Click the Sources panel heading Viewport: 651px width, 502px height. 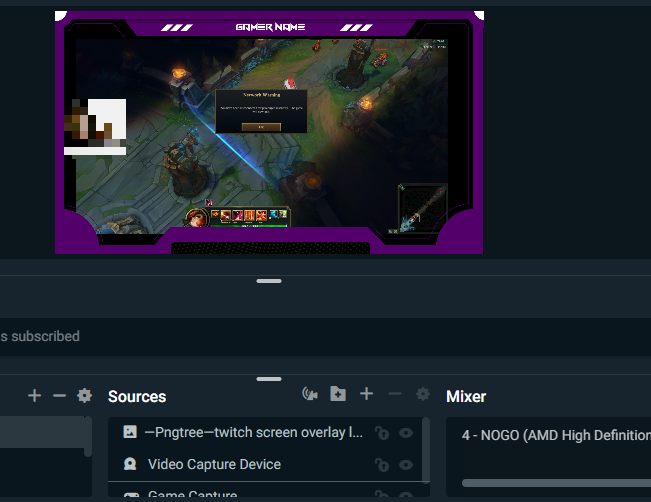(137, 397)
